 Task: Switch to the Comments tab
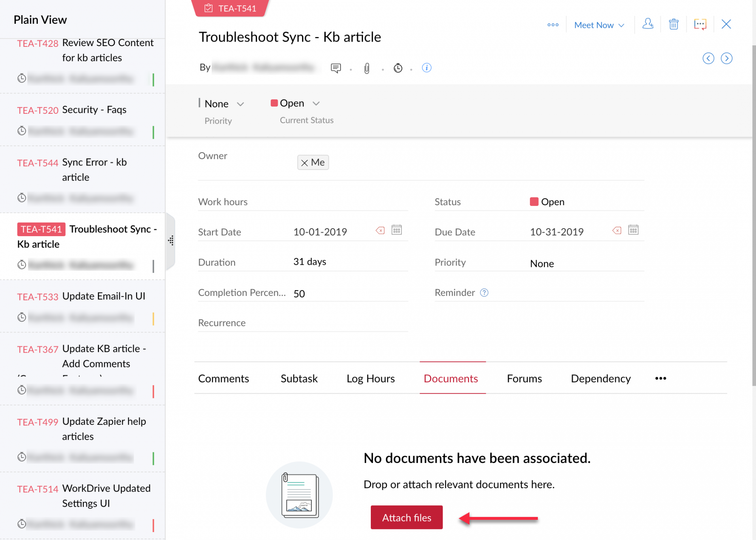coord(223,378)
